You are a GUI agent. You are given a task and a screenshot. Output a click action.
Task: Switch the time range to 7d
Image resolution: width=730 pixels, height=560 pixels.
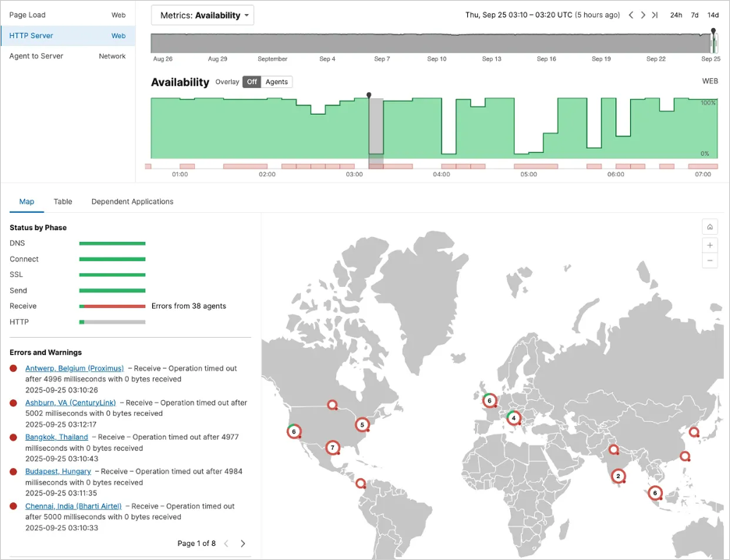click(694, 14)
